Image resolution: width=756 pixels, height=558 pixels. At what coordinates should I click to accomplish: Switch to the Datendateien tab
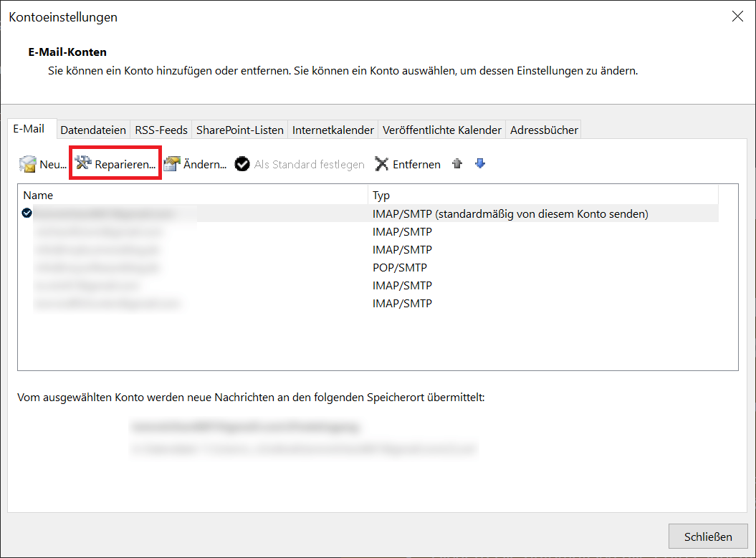coord(93,130)
